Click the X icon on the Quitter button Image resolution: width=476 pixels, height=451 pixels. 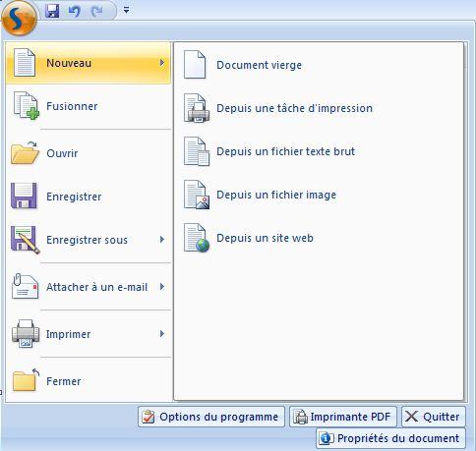(411, 417)
